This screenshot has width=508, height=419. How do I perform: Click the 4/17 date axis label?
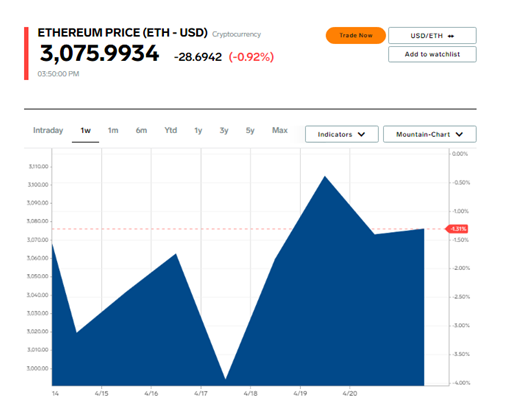tap(201, 394)
